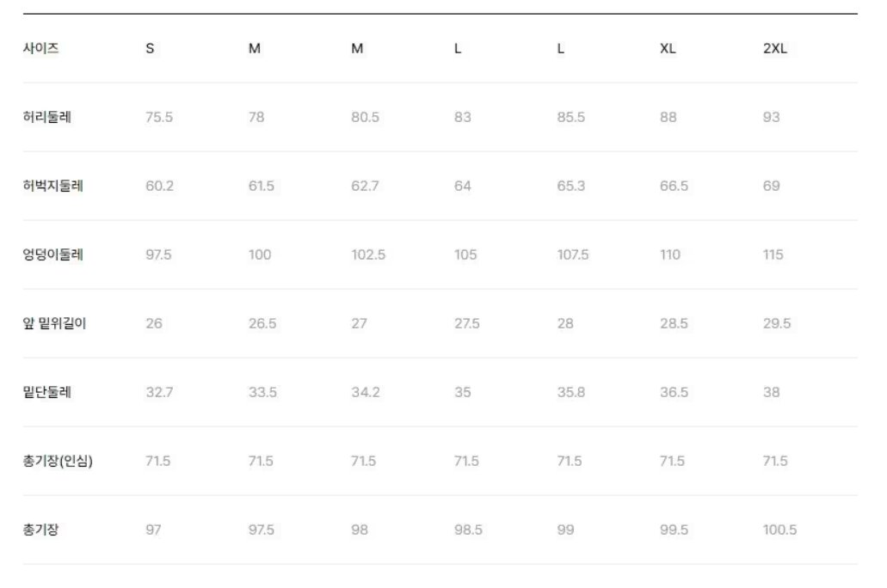
Task: Select hem value 35.8 in table
Action: [570, 392]
